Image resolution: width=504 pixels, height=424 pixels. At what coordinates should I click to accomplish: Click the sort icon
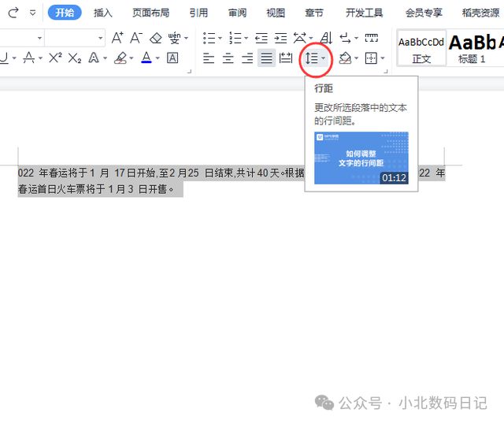(326, 38)
